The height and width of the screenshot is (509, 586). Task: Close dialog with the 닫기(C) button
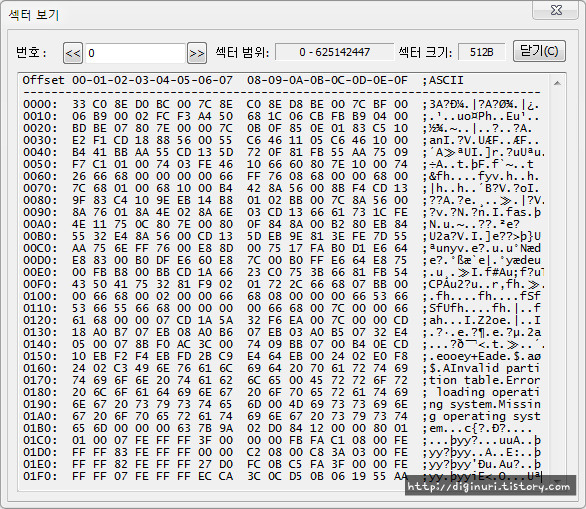(x=539, y=51)
